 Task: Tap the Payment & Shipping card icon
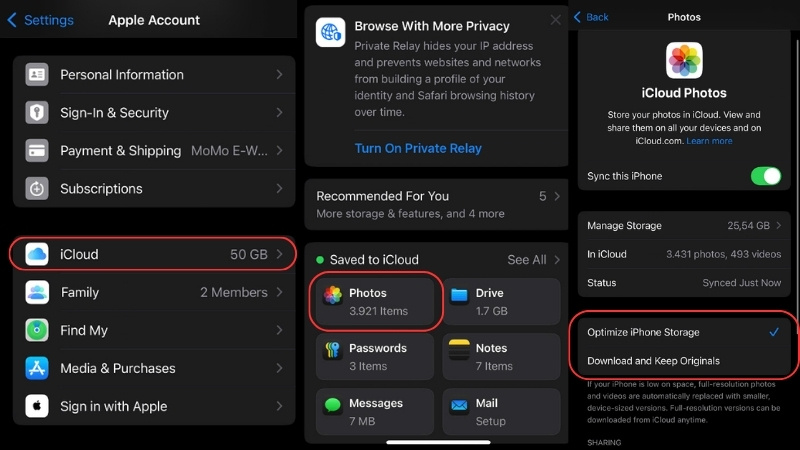tap(37, 151)
